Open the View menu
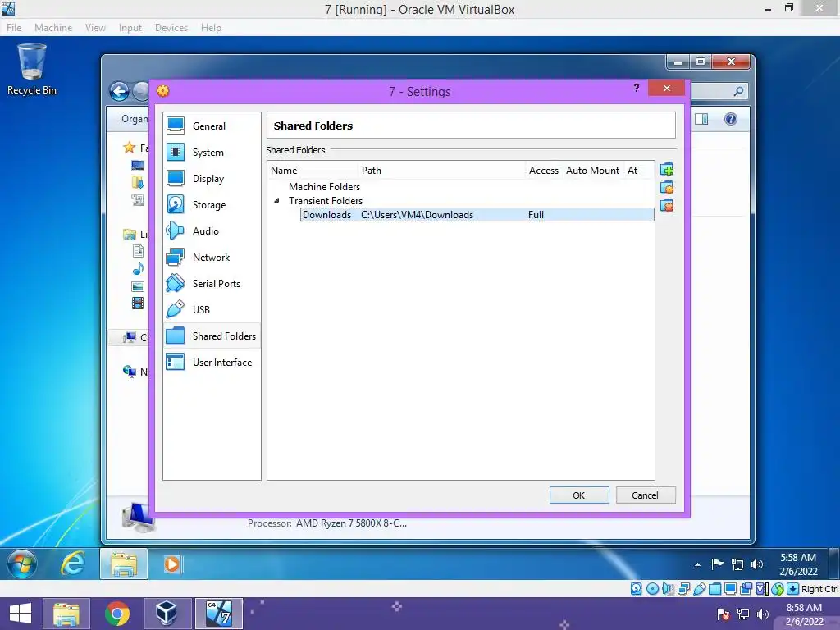This screenshot has height=630, width=840. [95, 27]
